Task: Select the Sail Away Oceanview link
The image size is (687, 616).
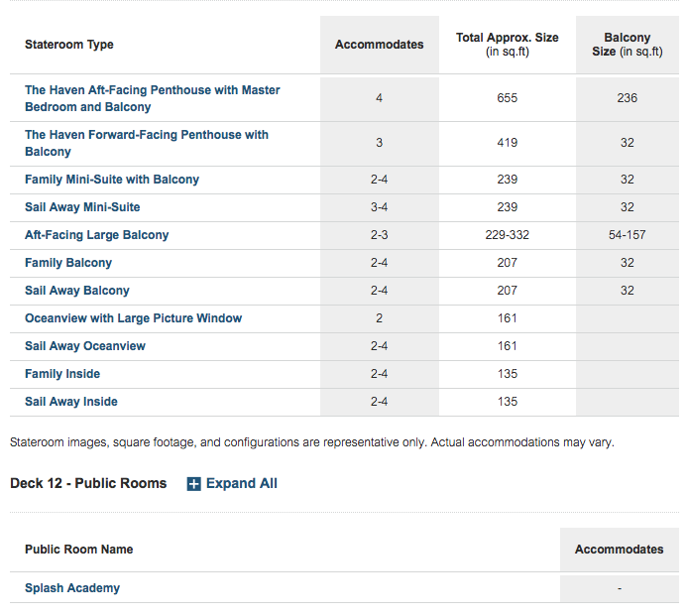Action: 85,346
